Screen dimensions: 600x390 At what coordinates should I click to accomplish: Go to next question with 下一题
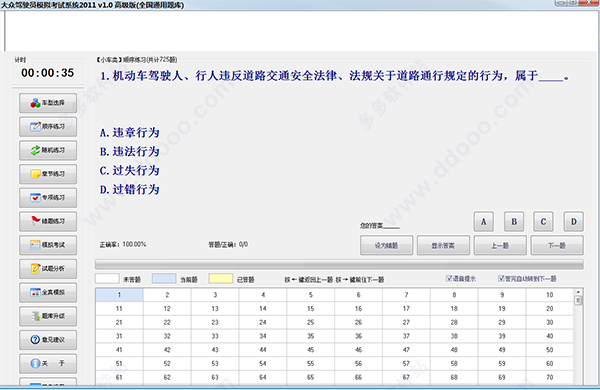(x=557, y=245)
